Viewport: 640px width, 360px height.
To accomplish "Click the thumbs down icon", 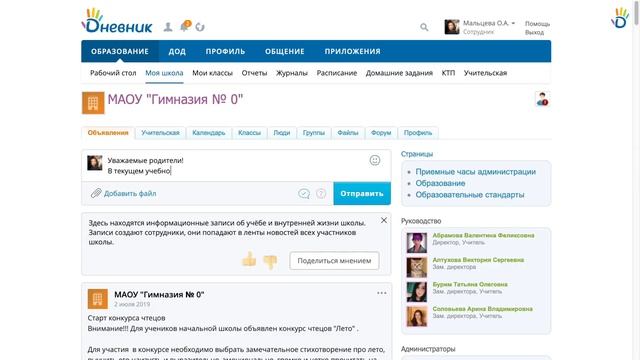I will (x=270, y=262).
